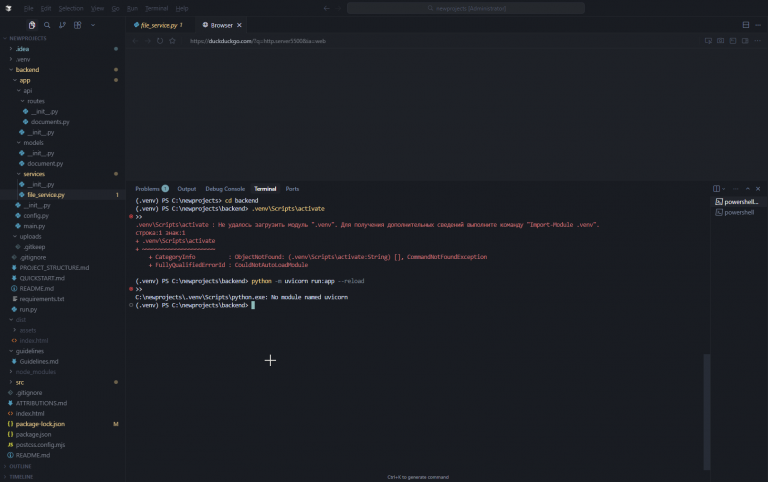The width and height of the screenshot is (768, 482).
Task: Bookmark page with star icon
Action: click(x=172, y=41)
